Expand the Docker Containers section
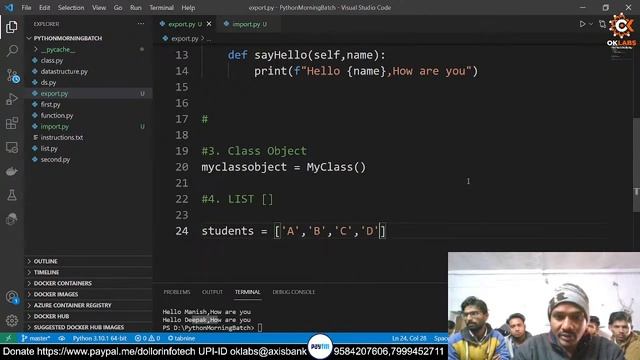Screen dimensions: 640x360 pos(62,283)
